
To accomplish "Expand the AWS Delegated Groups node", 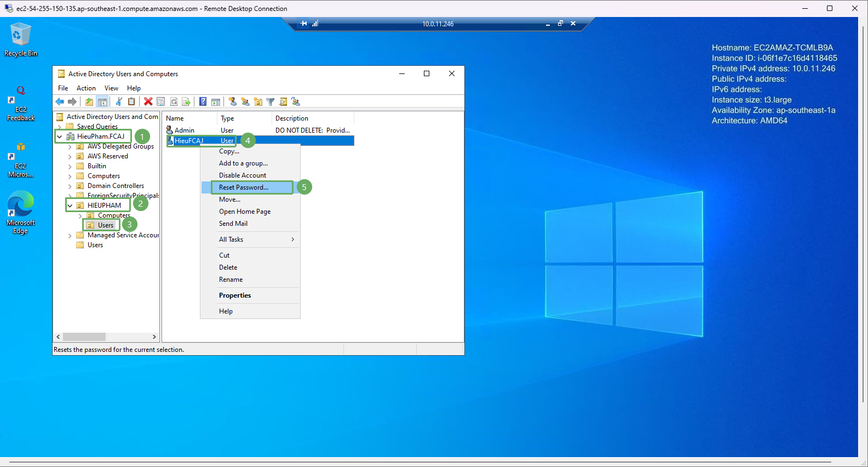I will coord(70,146).
